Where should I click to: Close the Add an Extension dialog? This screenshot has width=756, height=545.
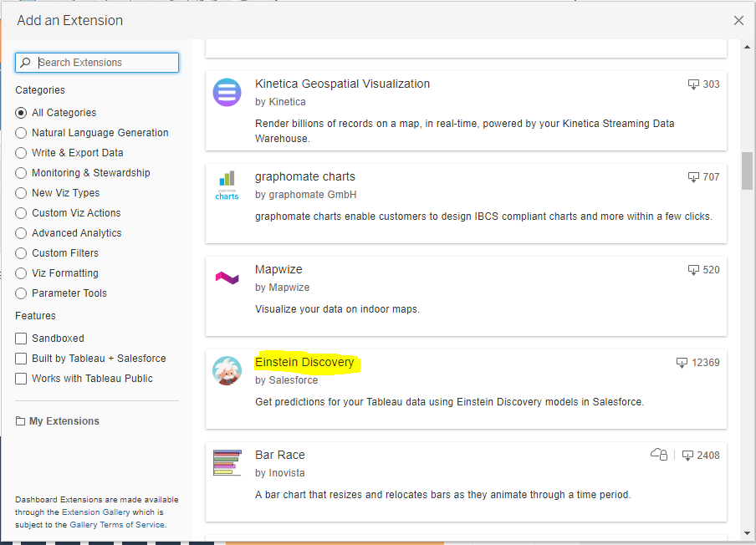click(x=738, y=20)
